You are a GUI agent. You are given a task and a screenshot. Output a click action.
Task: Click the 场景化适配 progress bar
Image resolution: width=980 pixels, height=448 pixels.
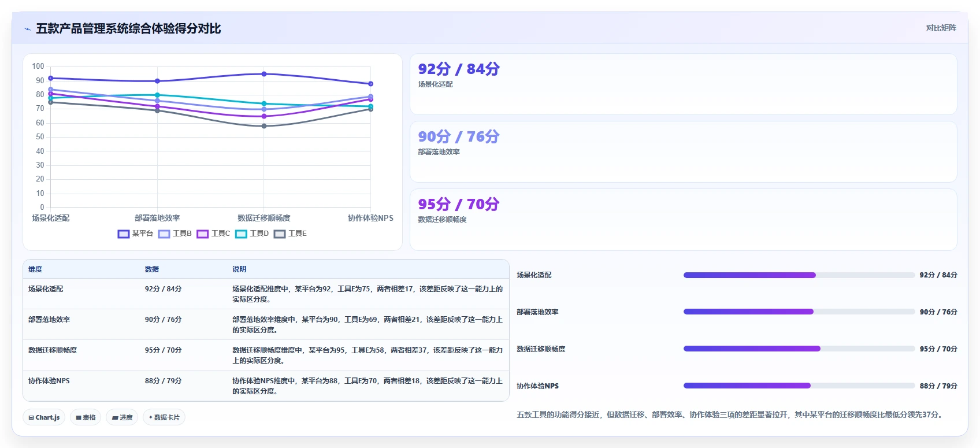799,275
